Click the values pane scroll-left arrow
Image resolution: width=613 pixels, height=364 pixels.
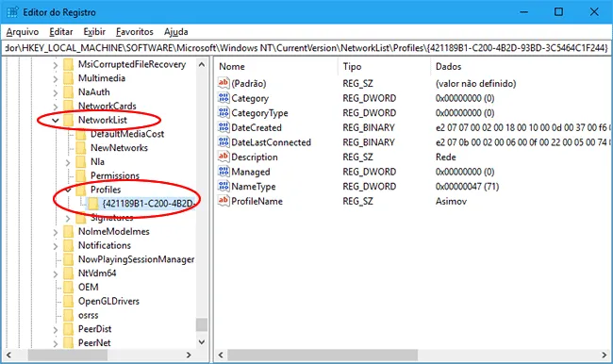click(221, 355)
